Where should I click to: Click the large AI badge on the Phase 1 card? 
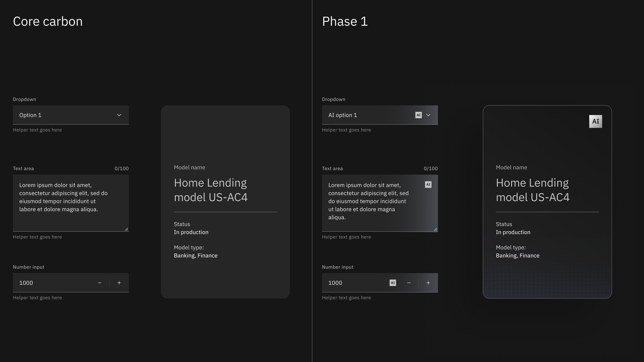pyautogui.click(x=595, y=121)
